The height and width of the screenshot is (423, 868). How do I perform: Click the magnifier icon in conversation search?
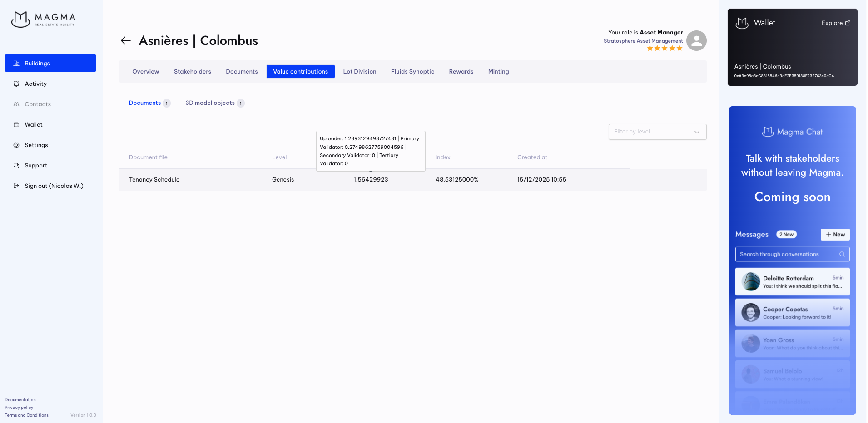point(842,255)
